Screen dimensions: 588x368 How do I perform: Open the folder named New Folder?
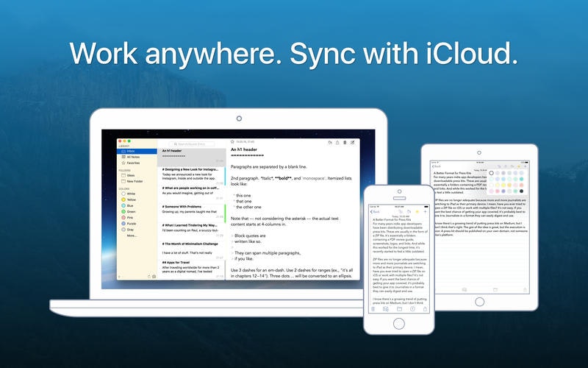click(137, 181)
